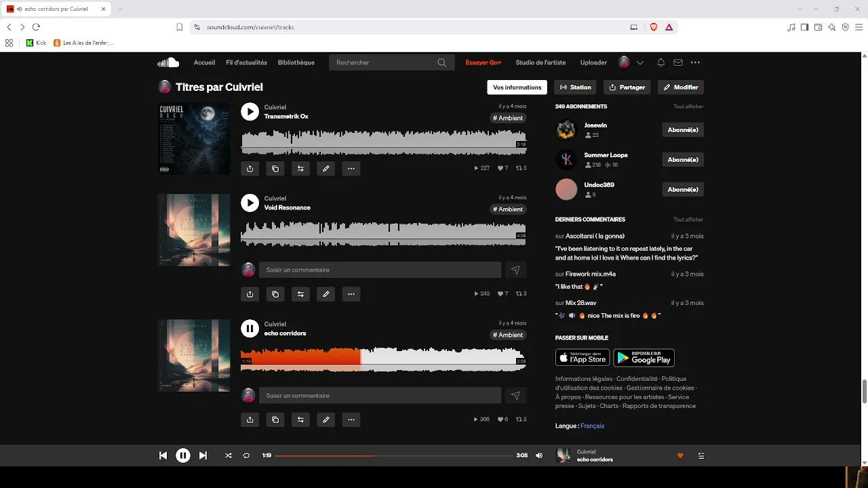868x488 pixels.
Task: Toggle the Abonné(e) button for Josewin
Action: point(683,129)
